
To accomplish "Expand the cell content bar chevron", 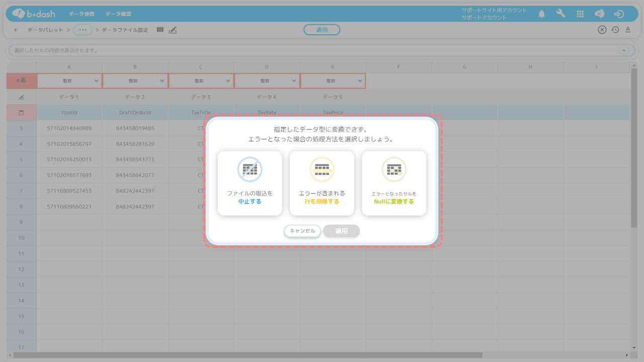I will point(624,50).
